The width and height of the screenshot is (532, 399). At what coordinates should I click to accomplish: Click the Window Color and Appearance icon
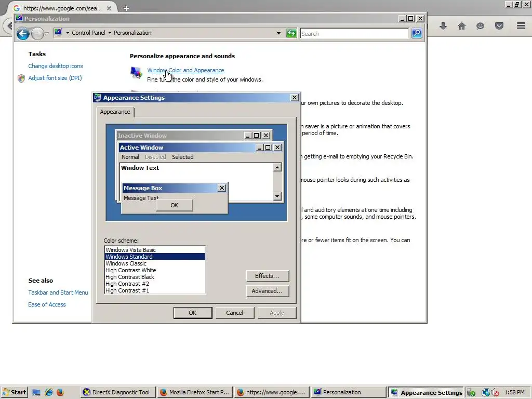click(136, 73)
